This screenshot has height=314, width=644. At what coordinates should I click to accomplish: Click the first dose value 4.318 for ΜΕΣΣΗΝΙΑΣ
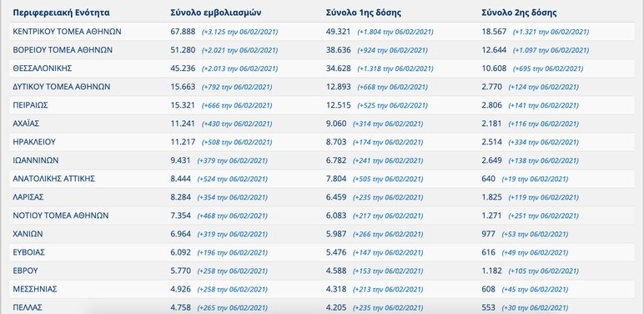pyautogui.click(x=336, y=289)
